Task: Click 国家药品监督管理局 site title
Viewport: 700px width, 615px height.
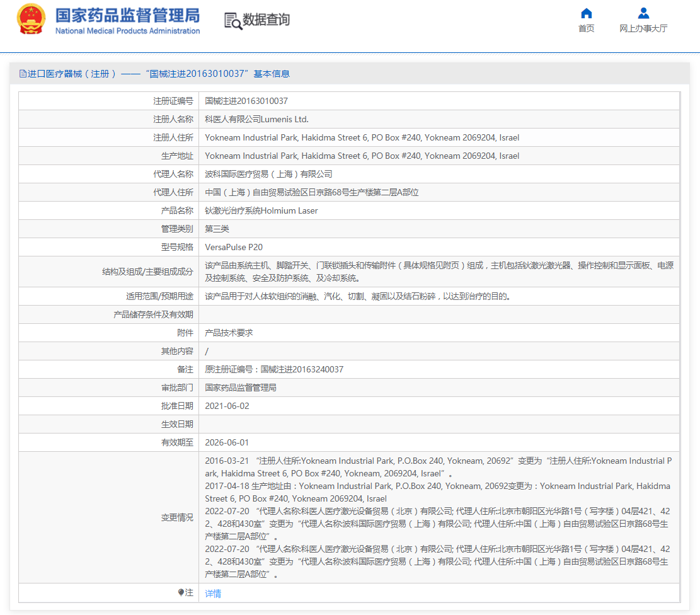Action: pos(128,15)
